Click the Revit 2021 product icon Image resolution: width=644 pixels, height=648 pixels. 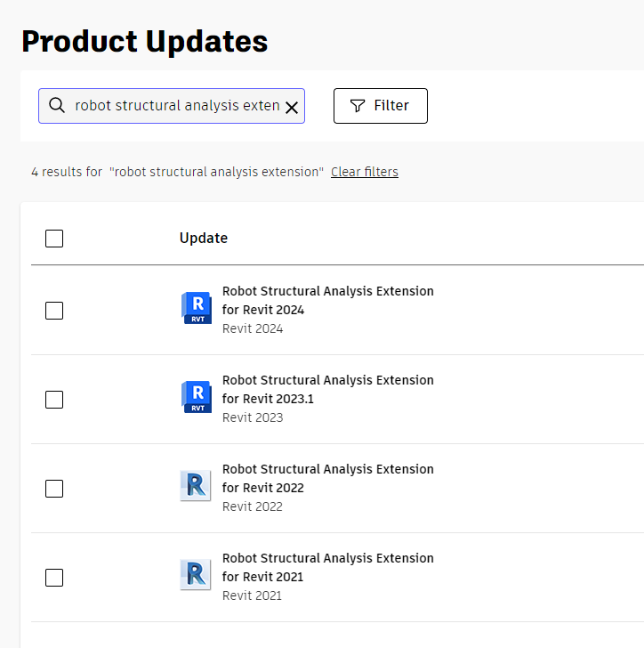[196, 574]
